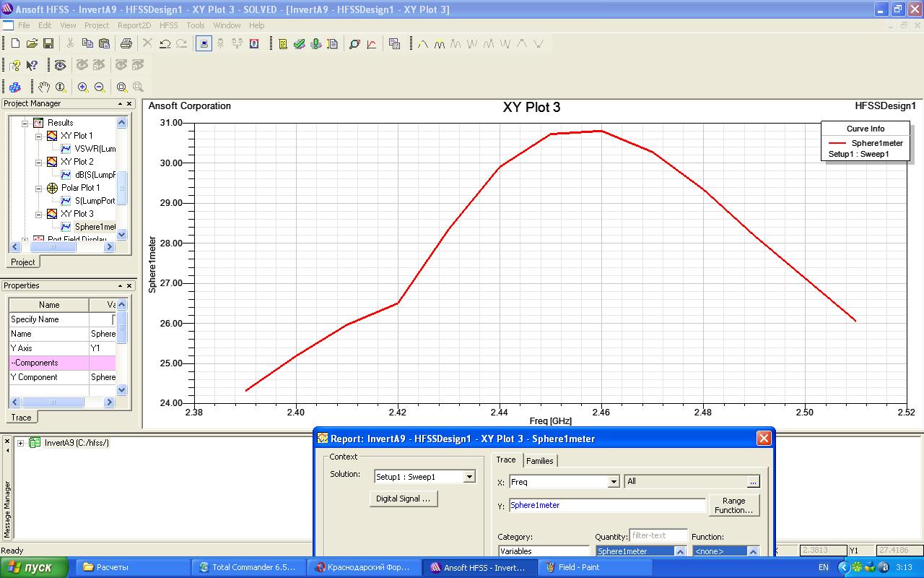The image size is (924, 578).
Task: Collapse the Results tree node
Action: [25, 123]
